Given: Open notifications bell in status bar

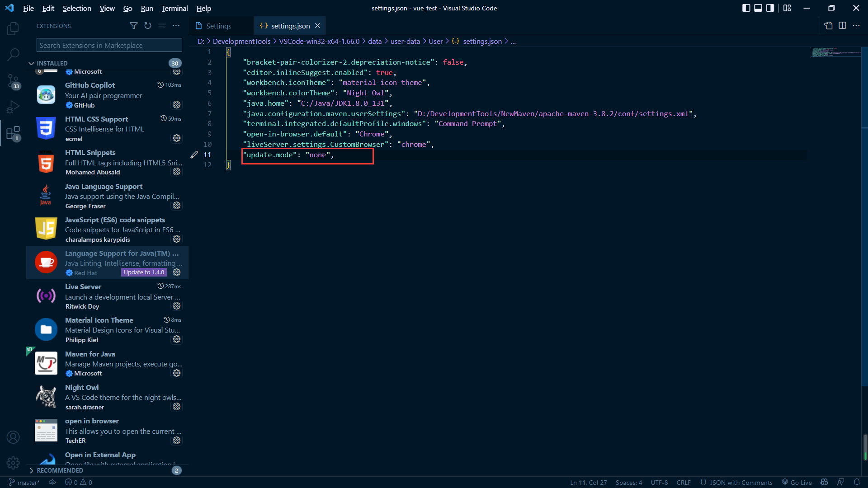Looking at the screenshot, I should pyautogui.click(x=857, y=482).
